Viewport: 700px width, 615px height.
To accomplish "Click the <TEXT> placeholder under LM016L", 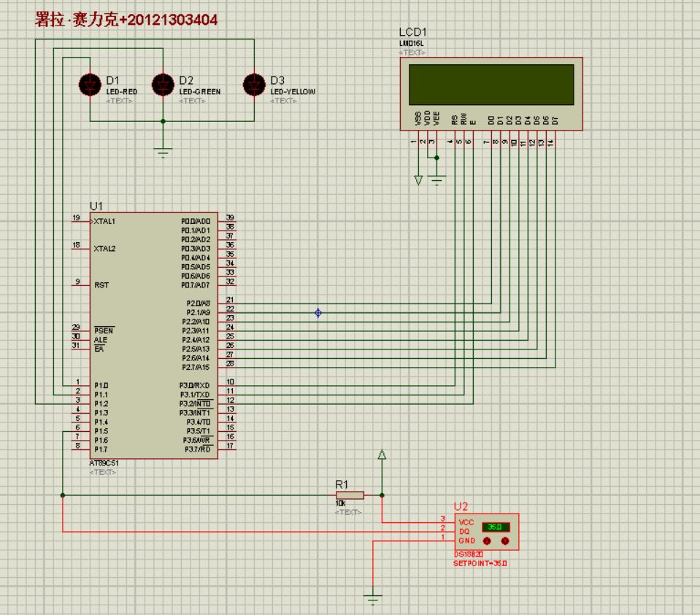I will tap(412, 53).
